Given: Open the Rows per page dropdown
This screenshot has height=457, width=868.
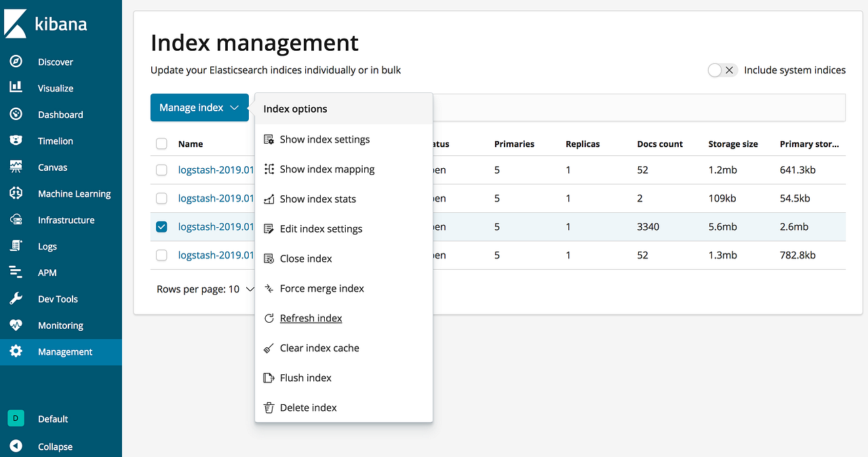Looking at the screenshot, I should click(205, 289).
